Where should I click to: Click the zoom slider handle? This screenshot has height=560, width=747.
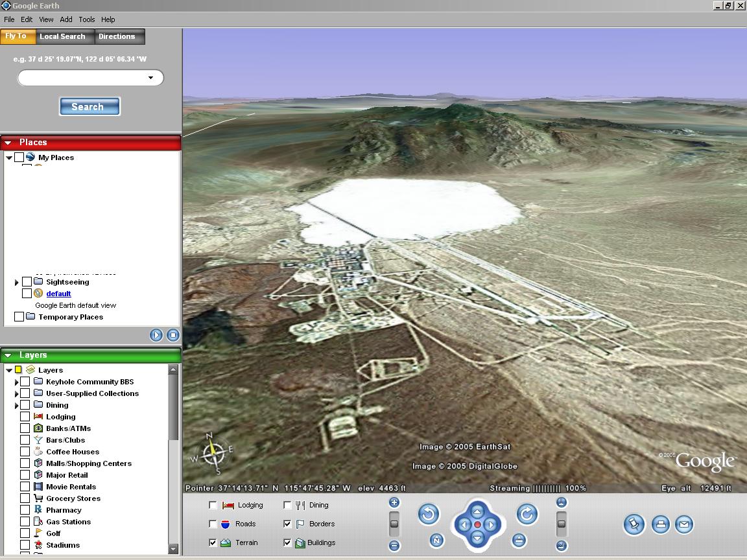pos(394,524)
